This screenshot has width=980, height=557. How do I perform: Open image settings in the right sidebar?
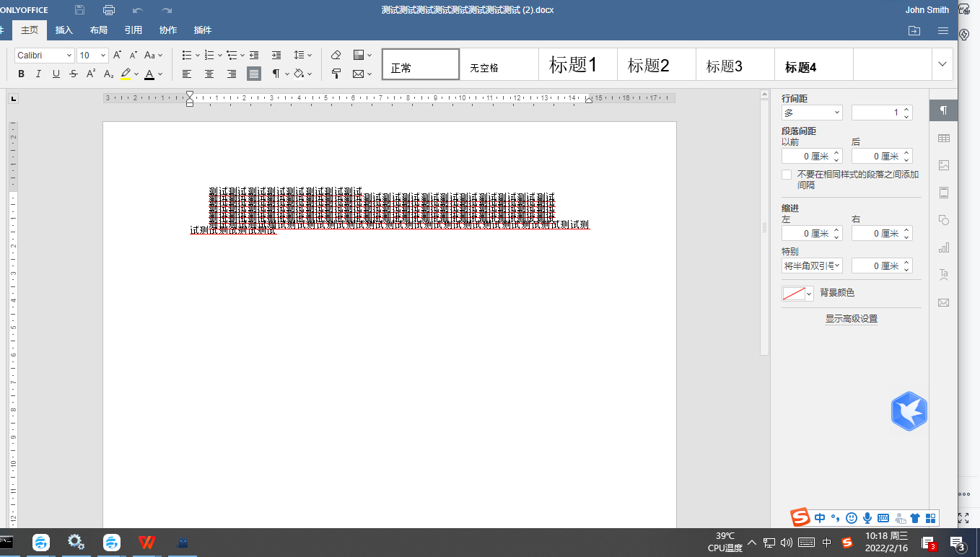[x=943, y=165]
